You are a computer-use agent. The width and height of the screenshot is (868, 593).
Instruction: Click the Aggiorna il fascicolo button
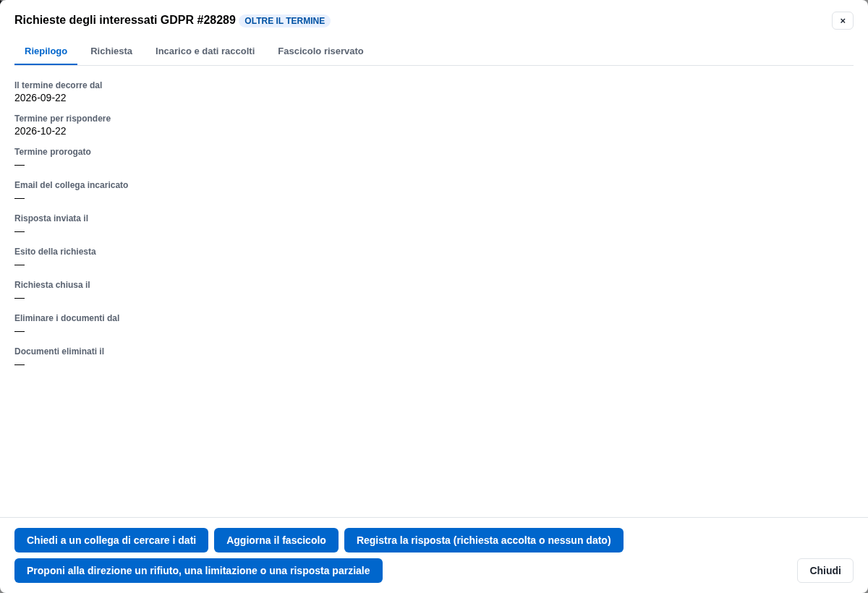coord(276,540)
